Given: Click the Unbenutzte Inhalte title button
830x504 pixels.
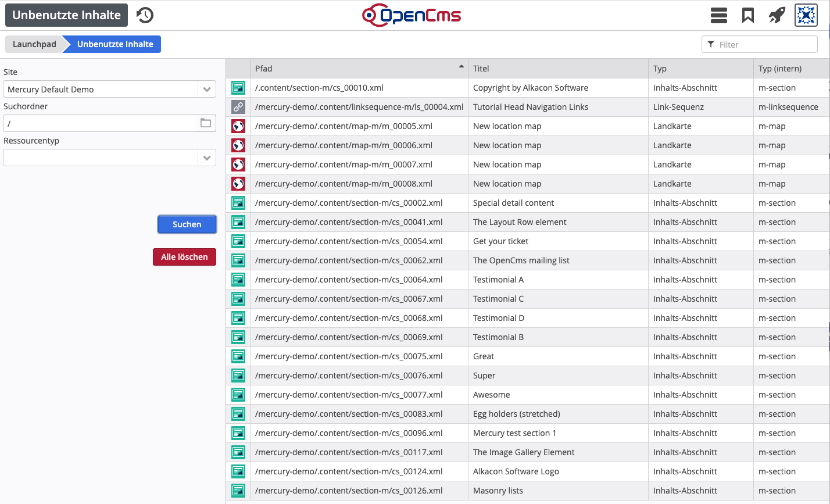Looking at the screenshot, I should click(x=66, y=15).
